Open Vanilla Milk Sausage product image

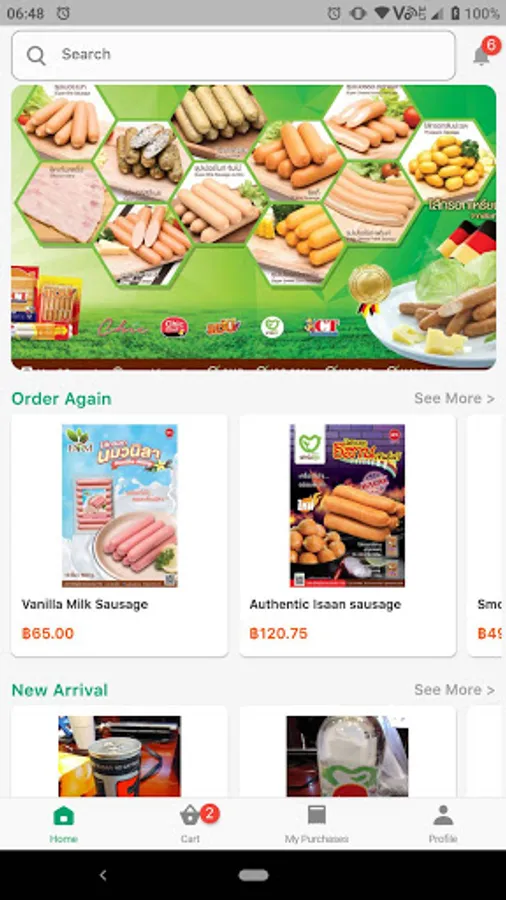click(x=120, y=506)
